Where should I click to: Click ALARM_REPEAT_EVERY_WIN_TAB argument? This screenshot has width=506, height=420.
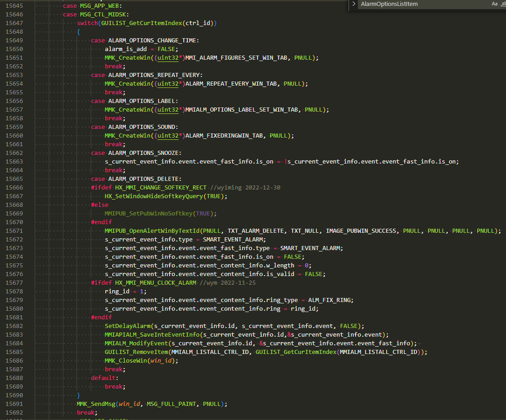231,84
